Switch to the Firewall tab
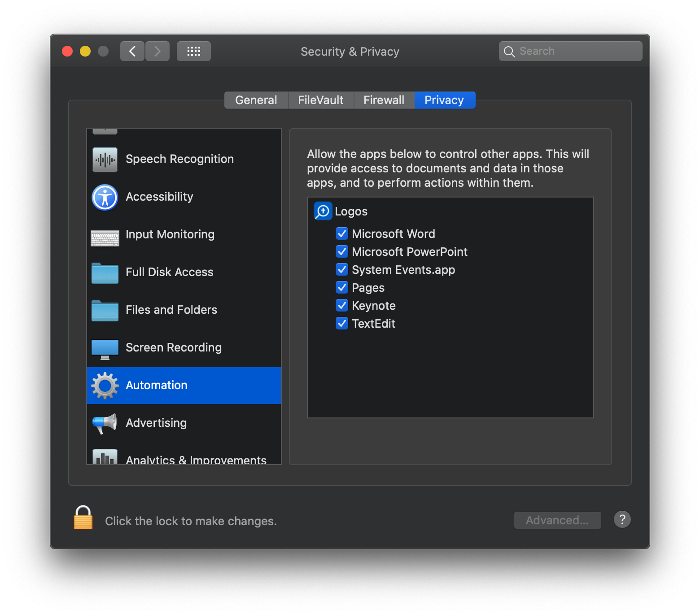Image resolution: width=700 pixels, height=615 pixels. click(384, 100)
